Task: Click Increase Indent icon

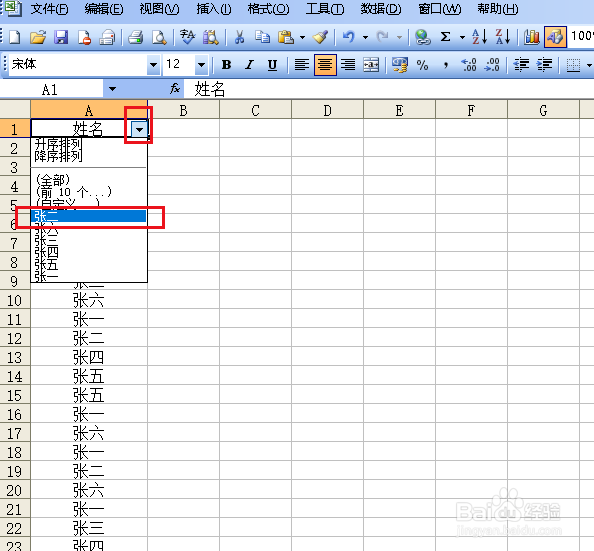Action: 544,65
